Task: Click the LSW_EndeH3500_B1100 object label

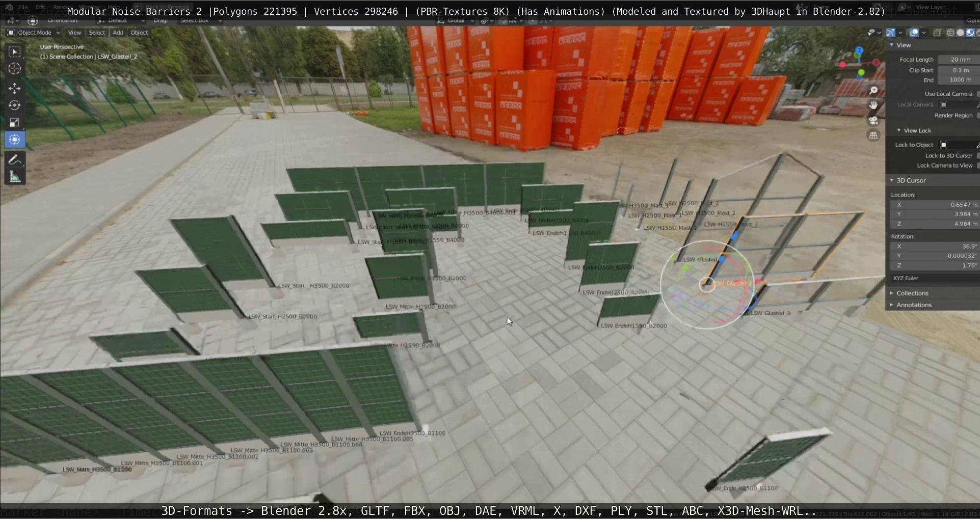Action: click(412, 433)
